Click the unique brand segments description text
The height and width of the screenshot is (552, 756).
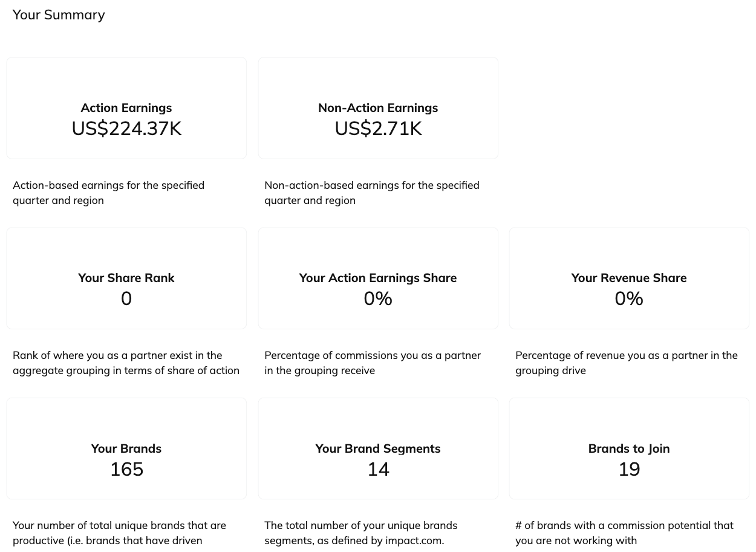360,533
